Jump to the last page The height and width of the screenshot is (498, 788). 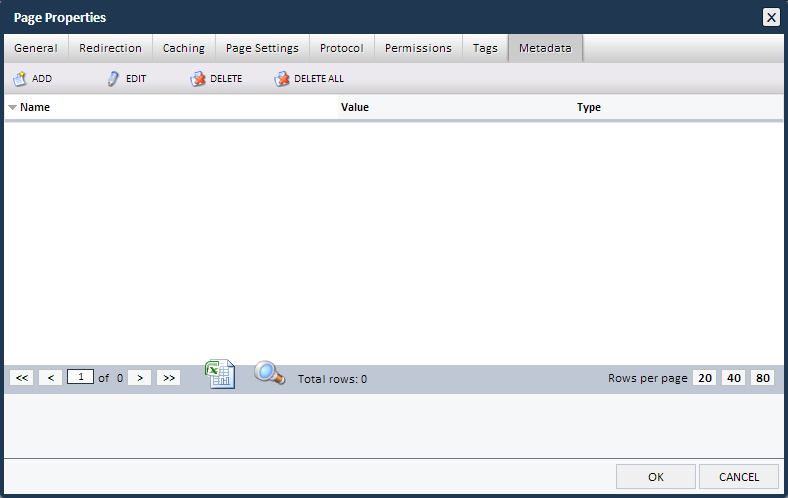pyautogui.click(x=169, y=378)
